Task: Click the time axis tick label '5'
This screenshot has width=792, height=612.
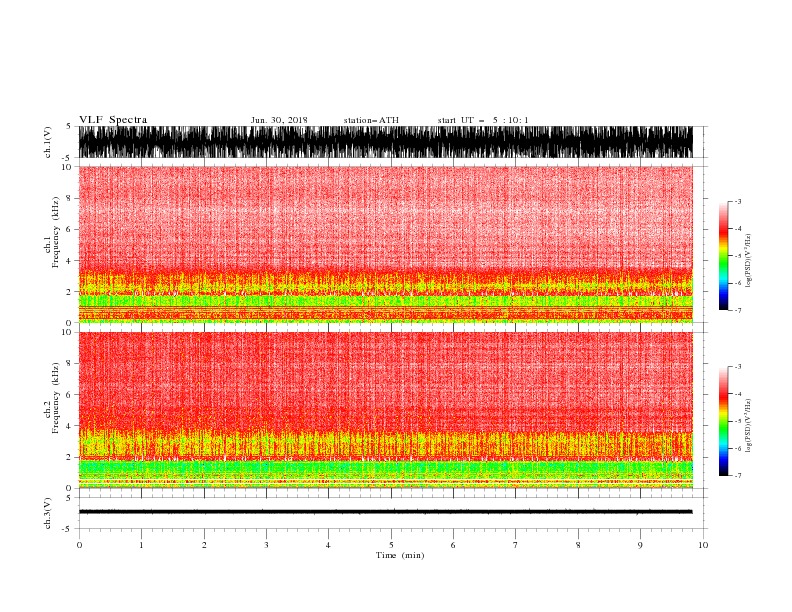Action: [x=391, y=545]
